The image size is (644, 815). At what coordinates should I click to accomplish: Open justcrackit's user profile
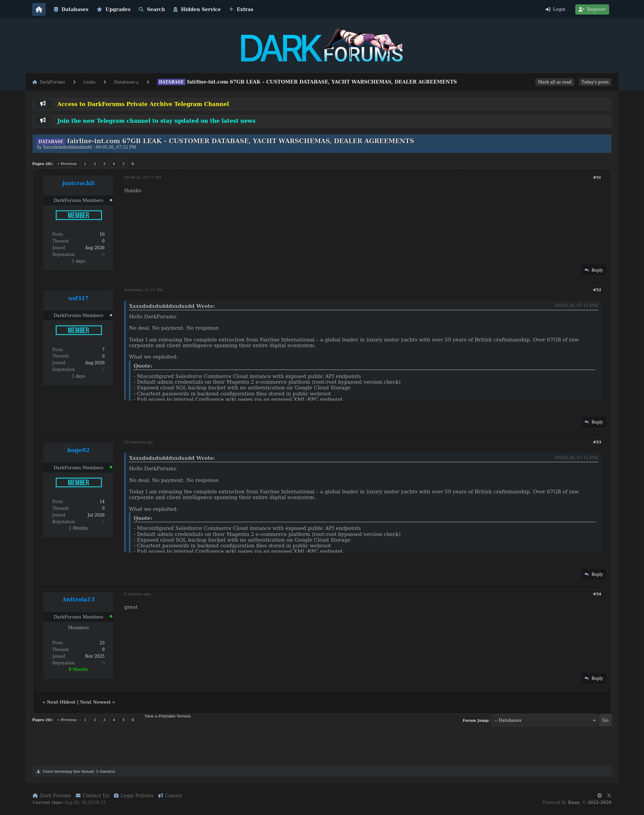coord(78,183)
